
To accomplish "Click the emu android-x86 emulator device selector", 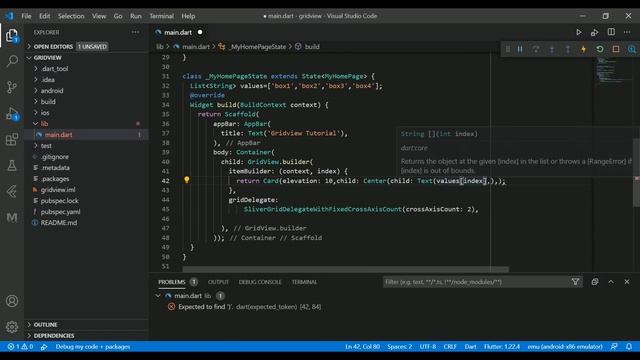I will [565, 347].
